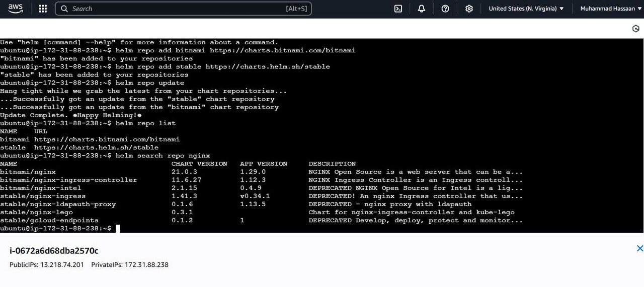Click chart version 11.6.27

click(x=186, y=180)
